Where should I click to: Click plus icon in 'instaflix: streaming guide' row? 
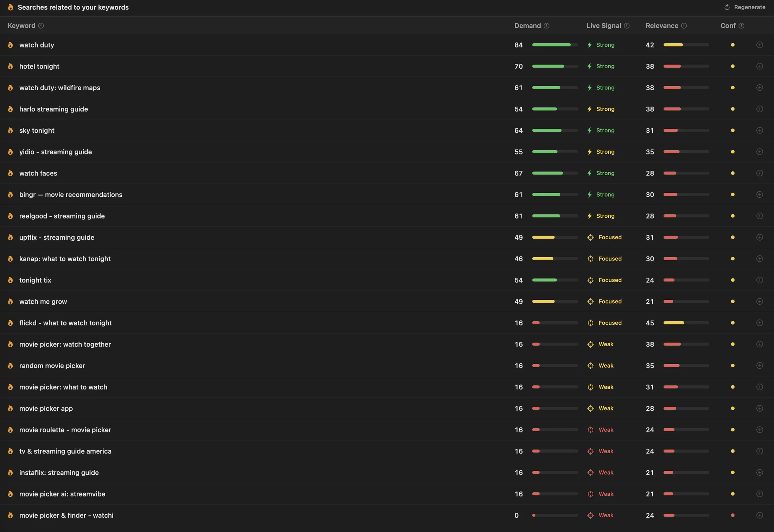pos(760,473)
